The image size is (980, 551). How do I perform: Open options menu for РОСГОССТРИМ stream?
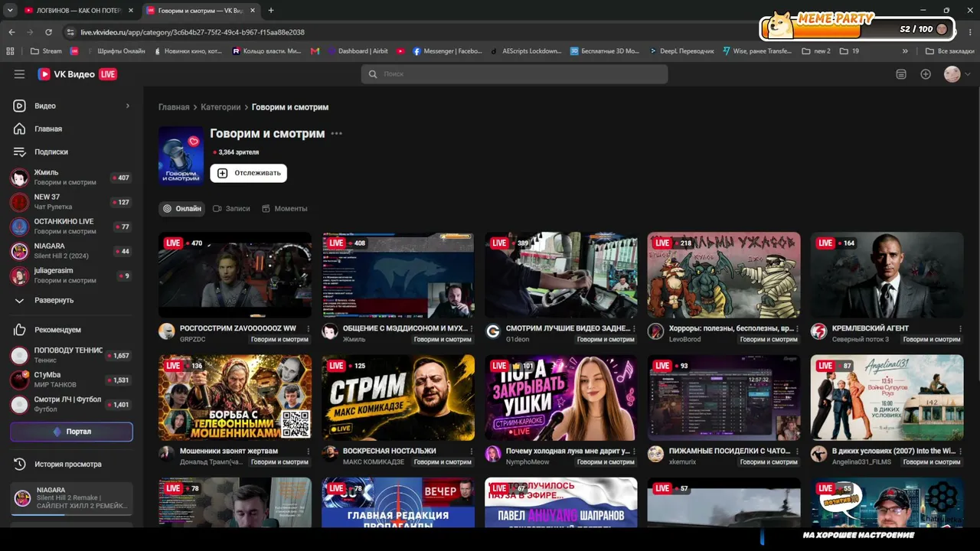tap(309, 328)
